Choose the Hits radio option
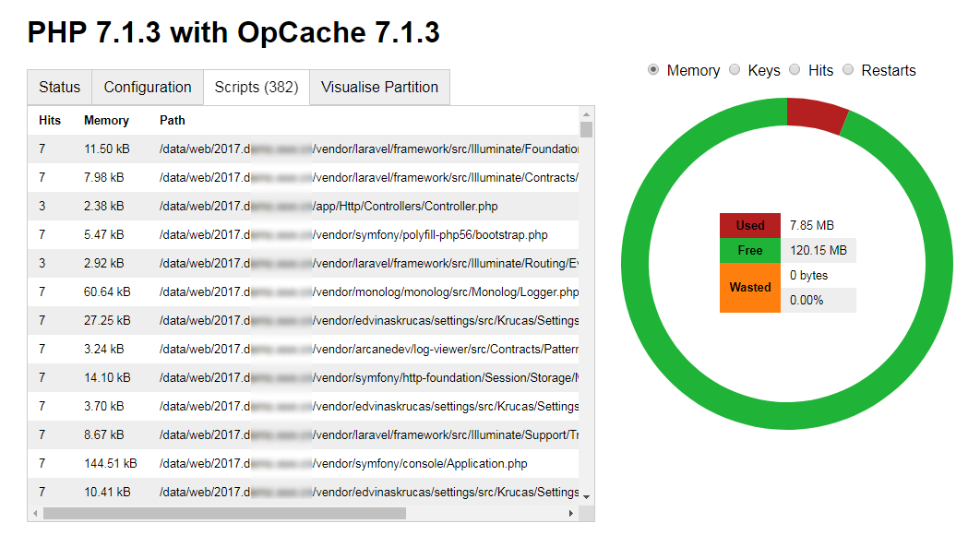The image size is (980, 559). (795, 70)
